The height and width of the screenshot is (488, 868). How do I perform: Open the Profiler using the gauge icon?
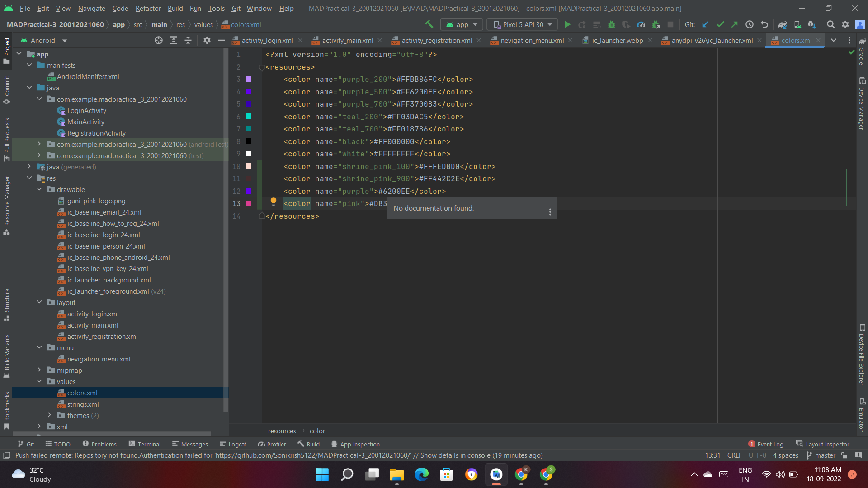[x=642, y=24]
